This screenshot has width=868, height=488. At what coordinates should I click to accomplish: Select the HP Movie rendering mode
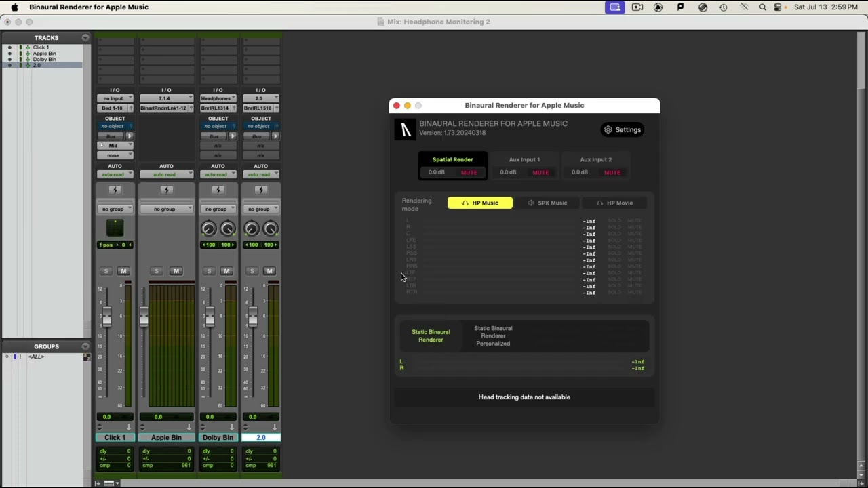[614, 203]
